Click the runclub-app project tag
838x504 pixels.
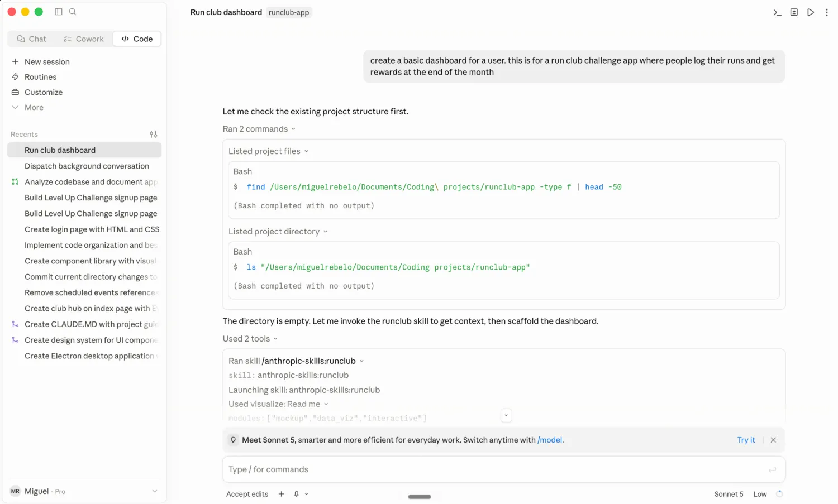click(289, 12)
